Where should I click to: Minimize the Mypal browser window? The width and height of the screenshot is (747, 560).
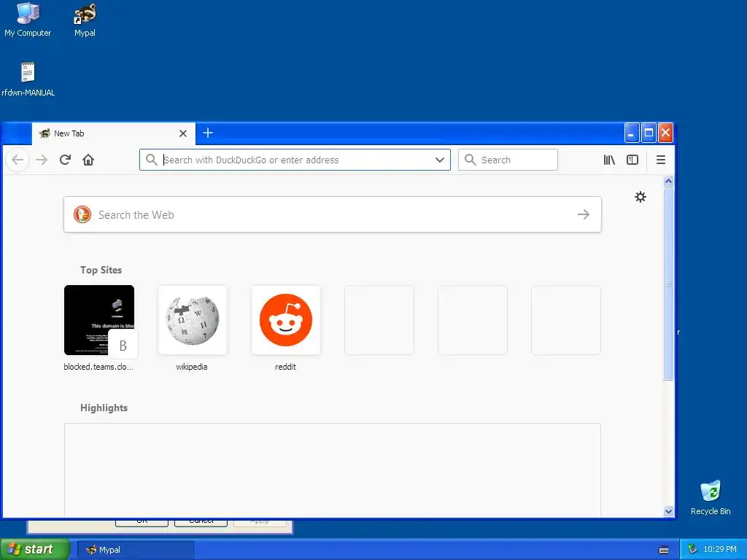631,133
